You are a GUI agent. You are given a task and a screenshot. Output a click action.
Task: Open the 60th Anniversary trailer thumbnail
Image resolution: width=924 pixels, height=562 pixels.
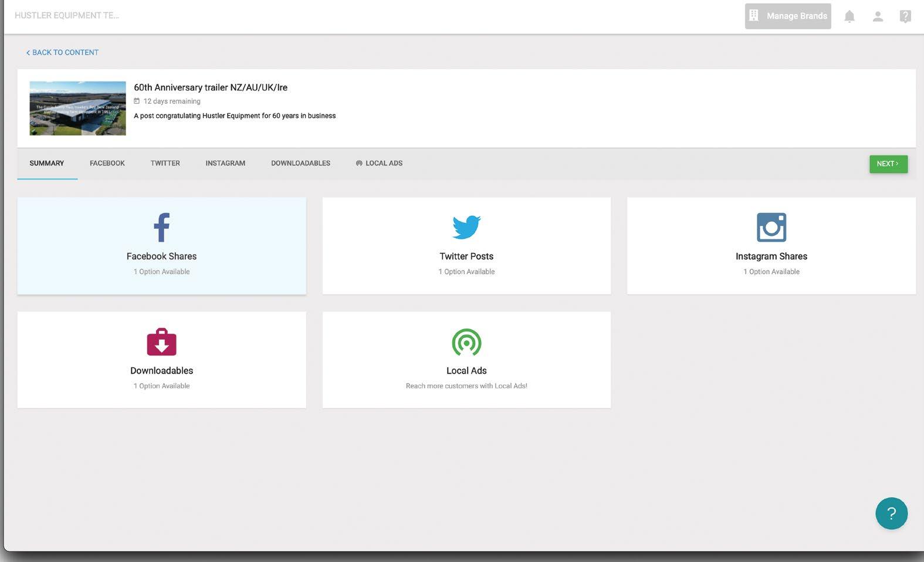pyautogui.click(x=77, y=108)
